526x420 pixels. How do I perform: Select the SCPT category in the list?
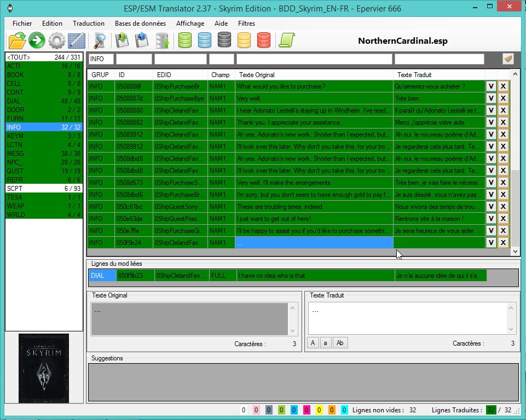point(44,188)
